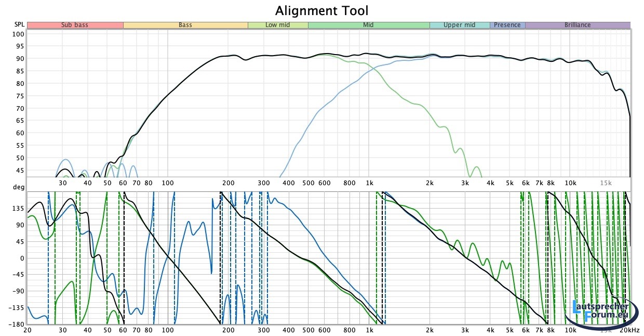Click the Presence band label

(x=507, y=25)
